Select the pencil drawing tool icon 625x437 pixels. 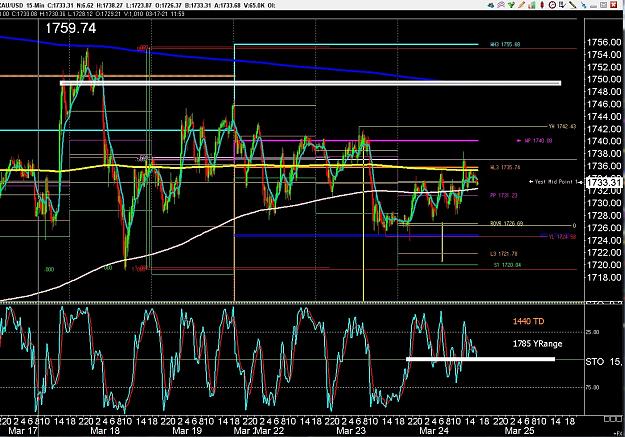point(521,5)
